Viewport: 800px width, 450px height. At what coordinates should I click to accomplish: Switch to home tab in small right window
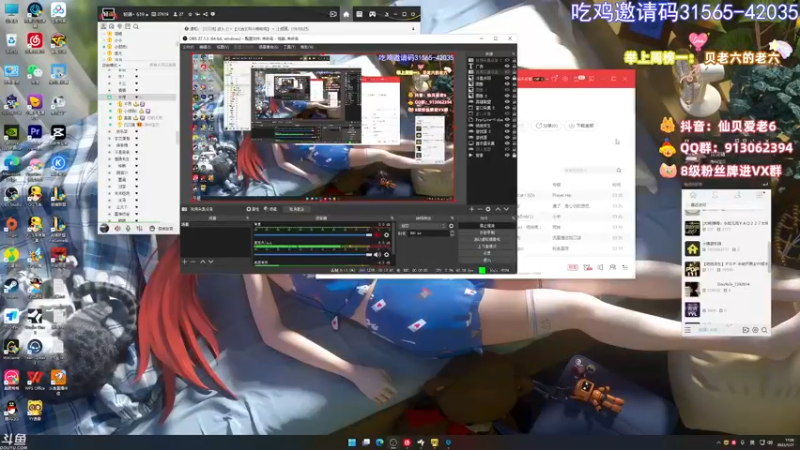pos(693,195)
